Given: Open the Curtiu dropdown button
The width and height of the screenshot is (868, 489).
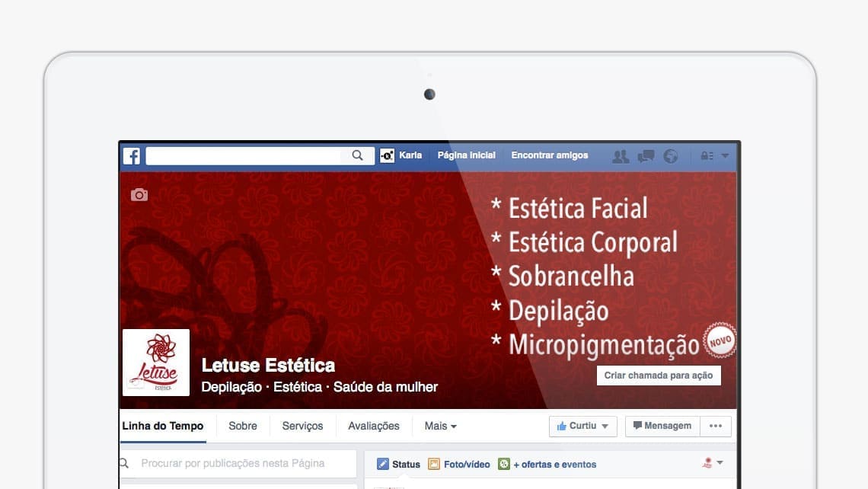Looking at the screenshot, I should 583,426.
